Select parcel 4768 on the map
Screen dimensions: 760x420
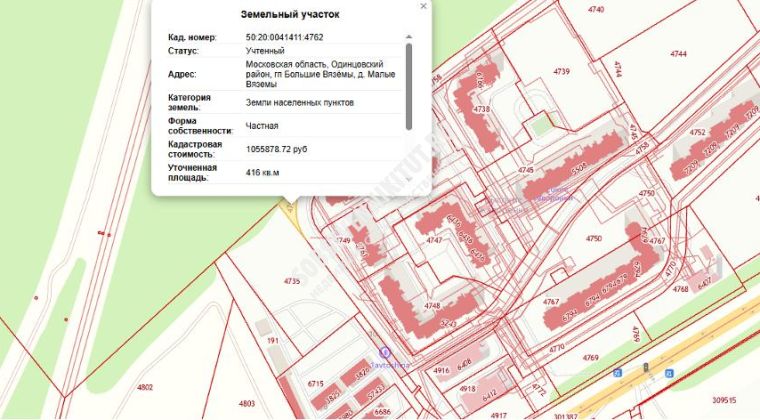pyautogui.click(x=681, y=289)
